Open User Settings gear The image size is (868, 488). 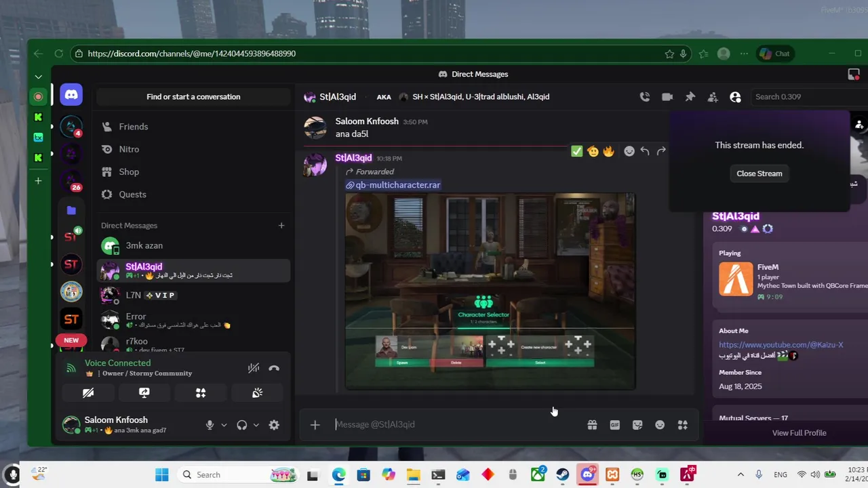(274, 425)
